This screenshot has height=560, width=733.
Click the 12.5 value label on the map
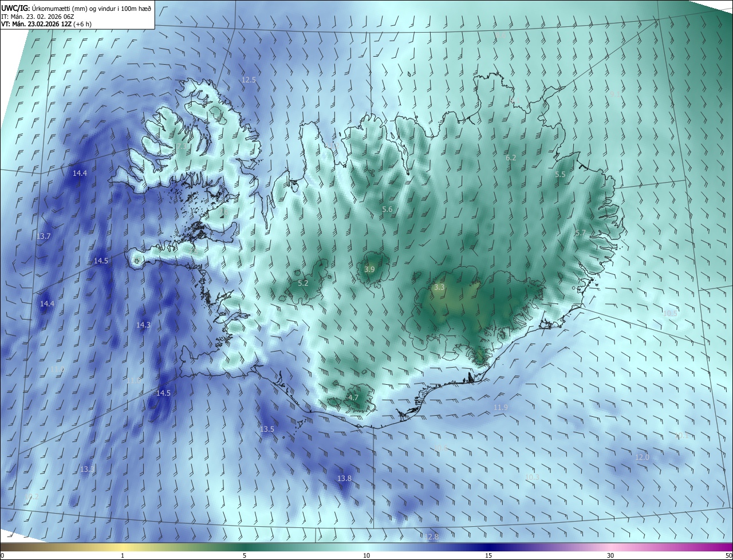[249, 80]
